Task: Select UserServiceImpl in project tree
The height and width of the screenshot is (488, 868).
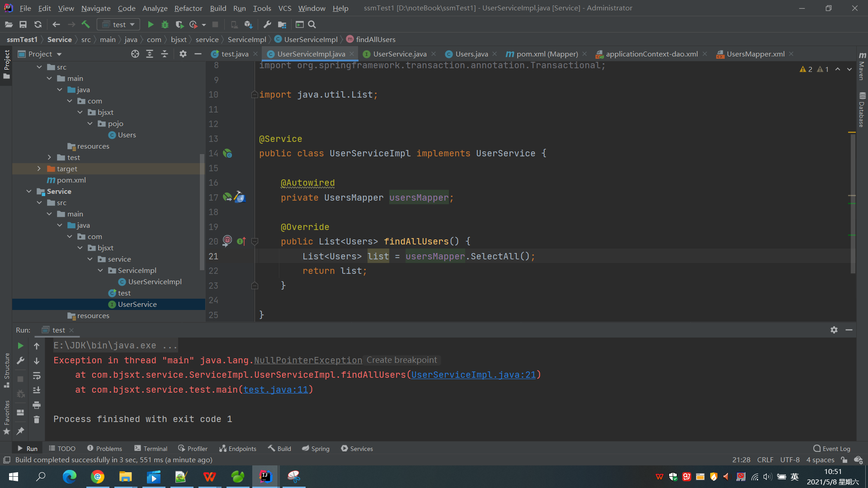Action: [x=155, y=282]
